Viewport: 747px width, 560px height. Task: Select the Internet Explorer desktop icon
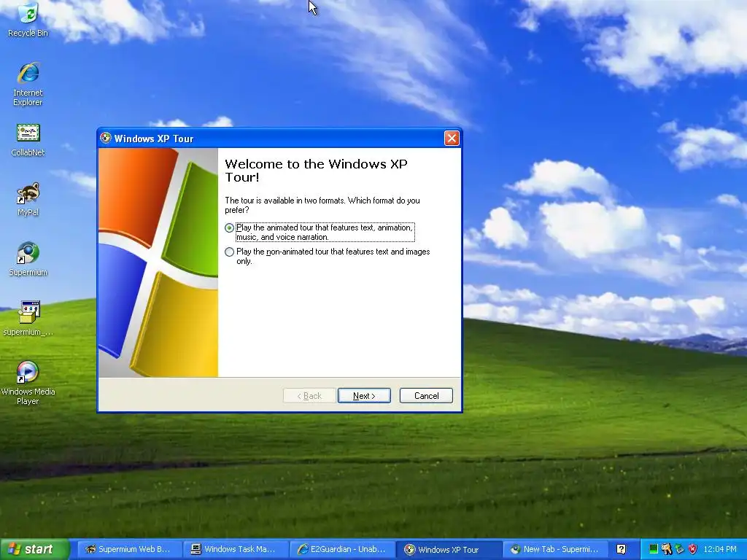[28, 84]
